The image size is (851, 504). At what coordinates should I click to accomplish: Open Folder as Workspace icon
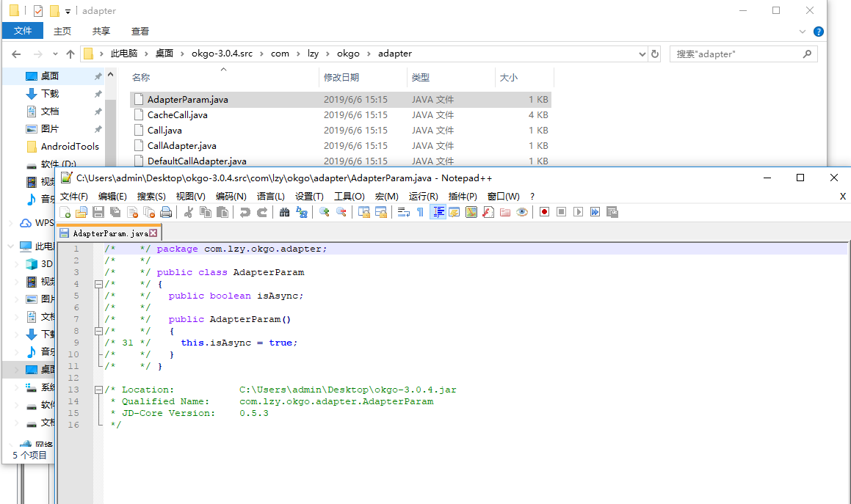[x=505, y=212]
